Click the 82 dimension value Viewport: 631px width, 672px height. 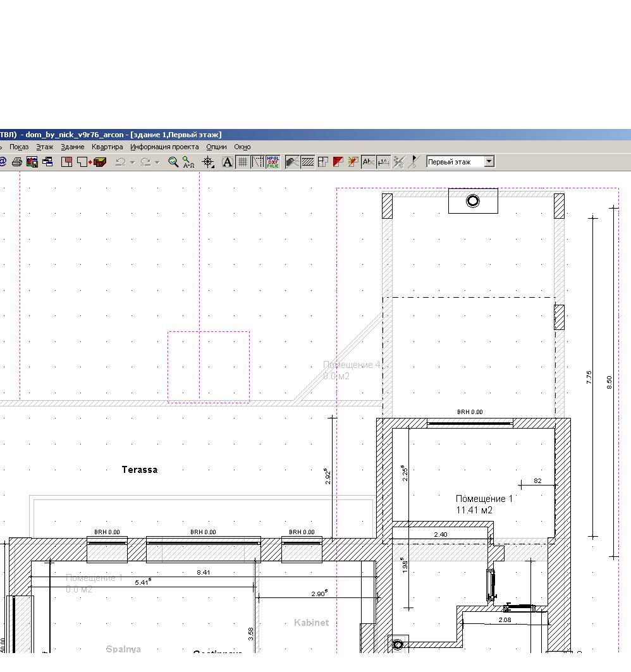537,481
